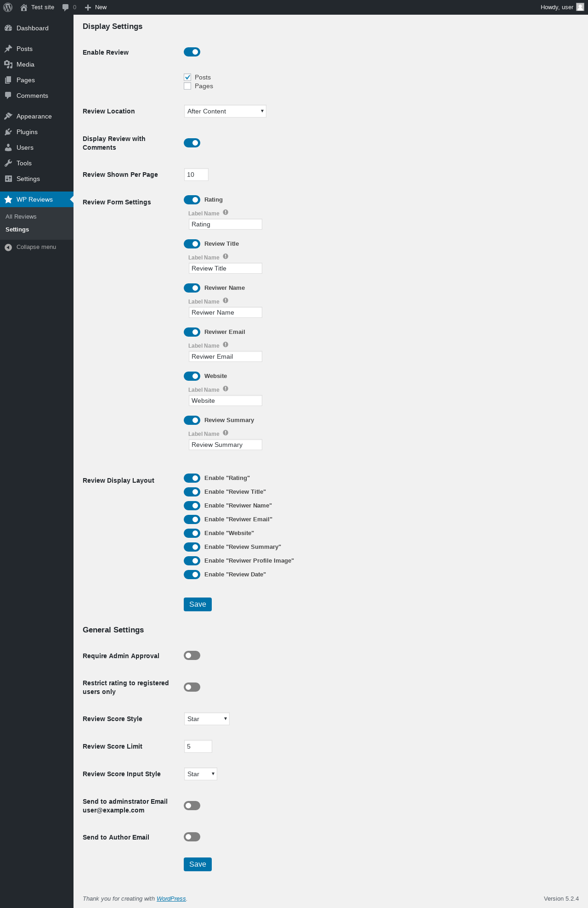Image resolution: width=588 pixels, height=908 pixels.
Task: Save the General Settings section
Action: tap(198, 864)
